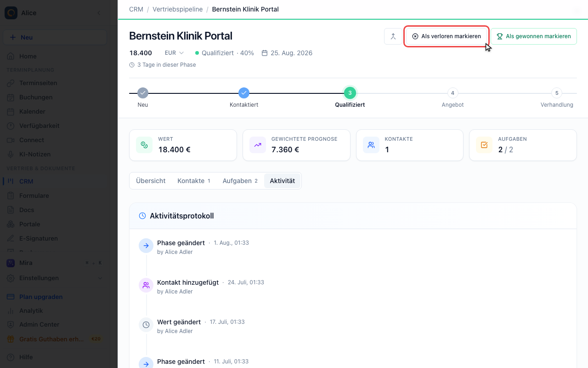Click the Alice workspace logo
Screen dimensions: 588x368
pos(11,13)
